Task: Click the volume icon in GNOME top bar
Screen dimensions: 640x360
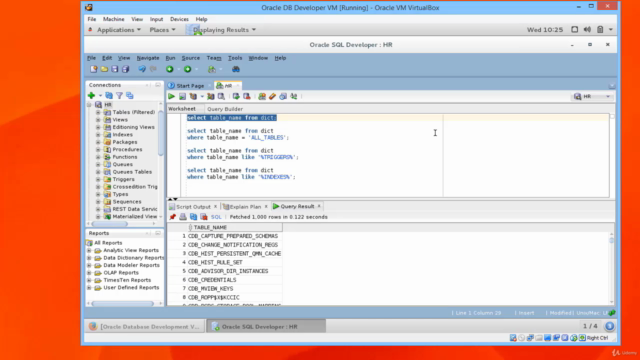Action: (x=587, y=29)
